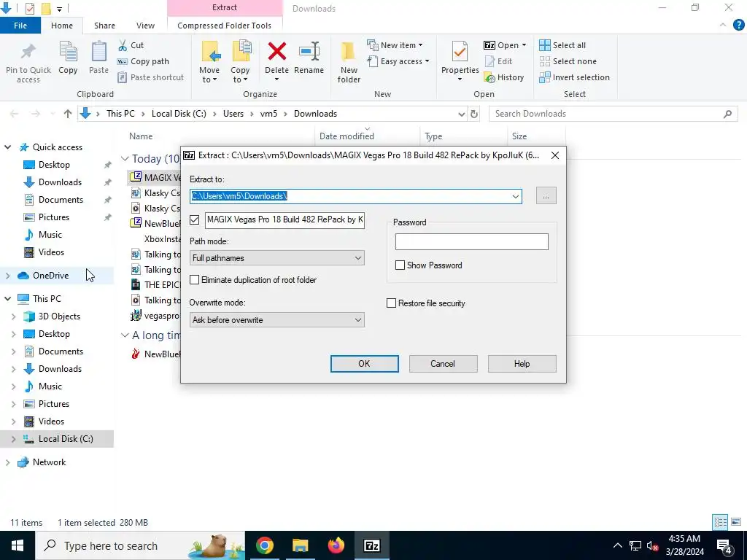This screenshot has width=747, height=560.
Task: Click Select all in the ribbon
Action: pyautogui.click(x=562, y=45)
